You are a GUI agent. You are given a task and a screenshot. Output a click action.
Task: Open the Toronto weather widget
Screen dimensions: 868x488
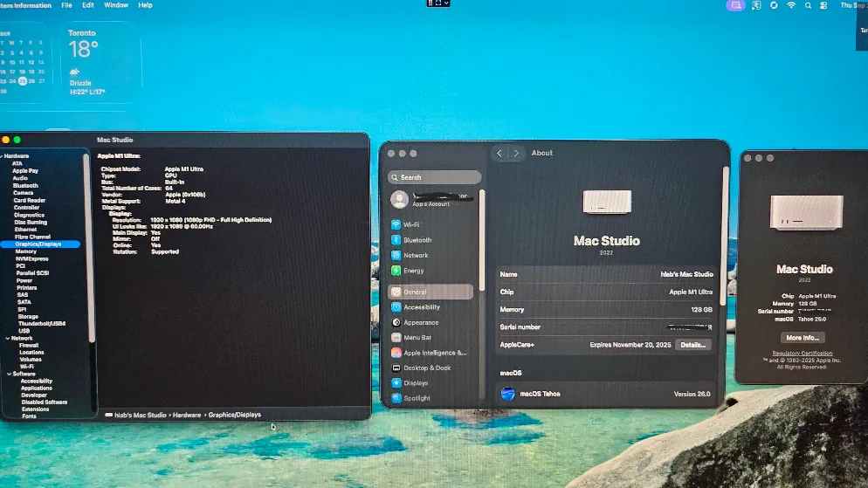tap(100, 63)
